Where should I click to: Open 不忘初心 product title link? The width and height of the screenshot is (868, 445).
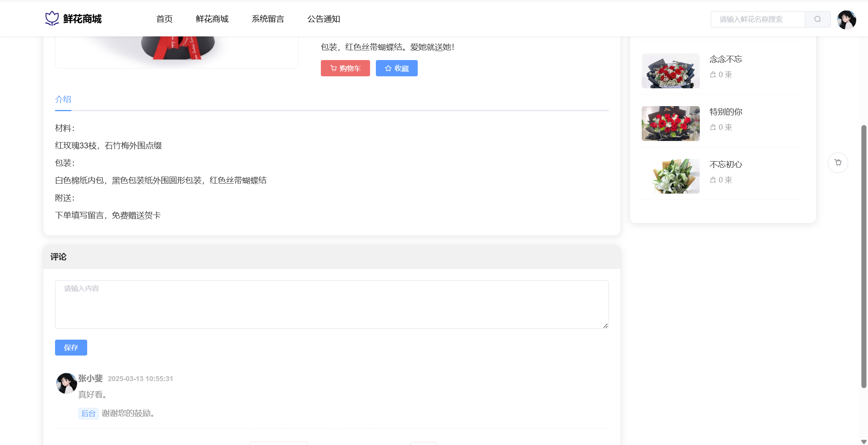pyautogui.click(x=725, y=165)
